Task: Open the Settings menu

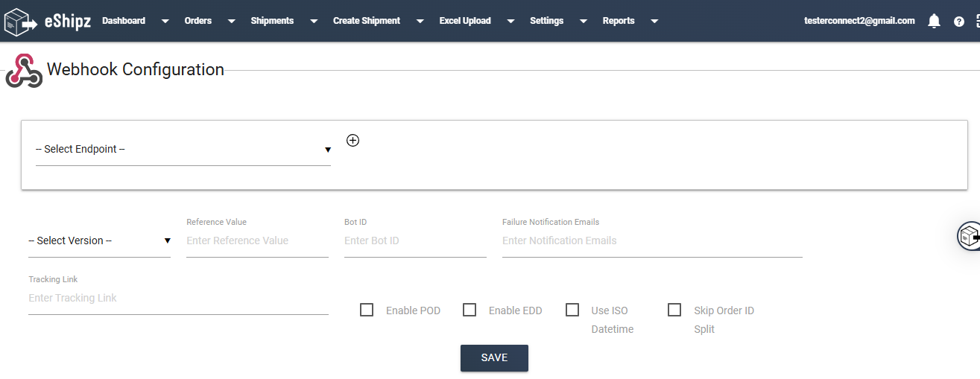Action: tap(547, 21)
